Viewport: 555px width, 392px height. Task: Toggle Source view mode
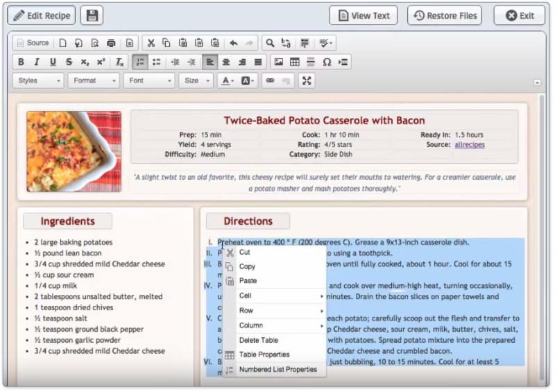coord(33,43)
